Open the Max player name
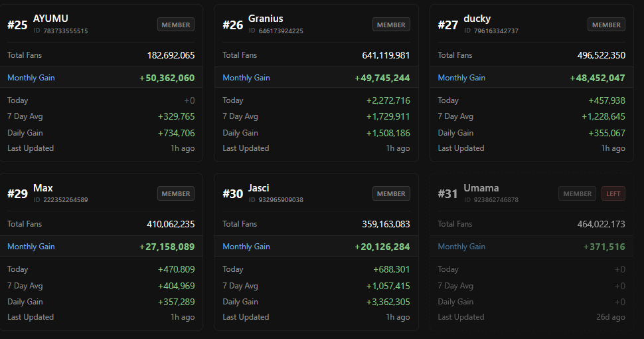Viewport: 644px width, 339px height. [42, 188]
